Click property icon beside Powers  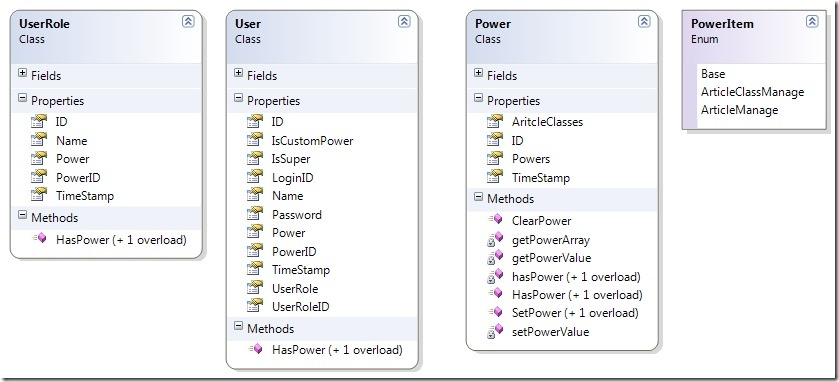click(x=495, y=158)
